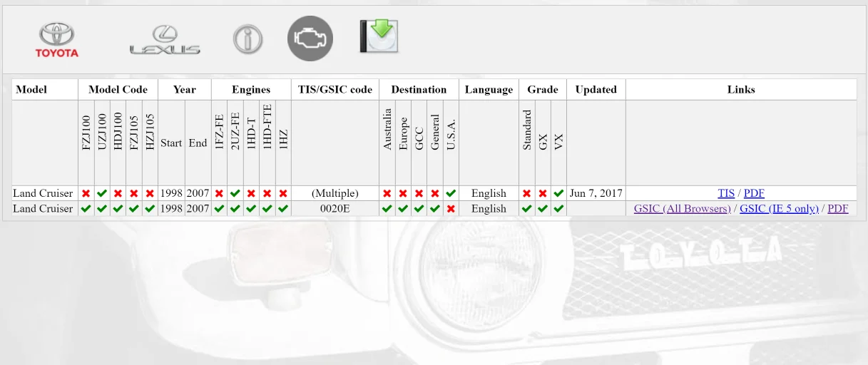Viewport: 868px width, 365px height.
Task: Select the 0020E code cell
Action: pos(335,209)
